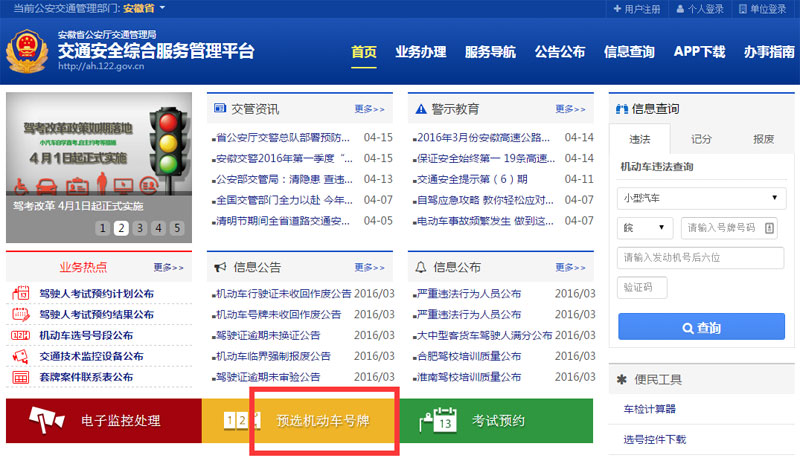Viewport: 800px width, 458px height.
Task: Click the magnifier icon on 查询 button
Action: click(x=688, y=328)
